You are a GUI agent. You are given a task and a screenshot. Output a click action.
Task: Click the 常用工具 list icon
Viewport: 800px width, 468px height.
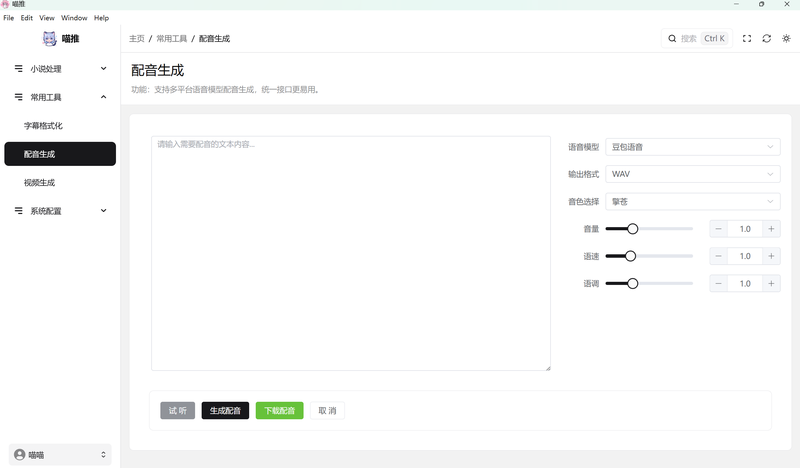click(18, 97)
